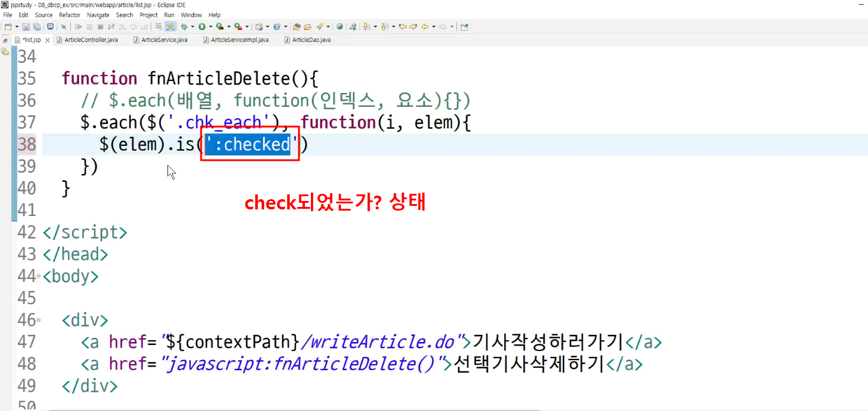Expand the Debug configurations dropdown
The width and height of the screenshot is (868, 411).
[192, 26]
